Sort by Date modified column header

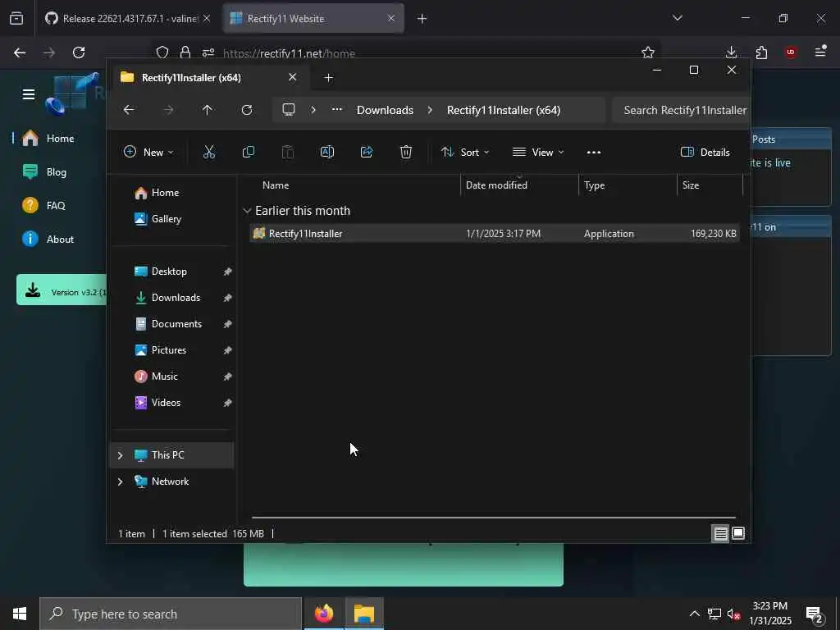(x=519, y=185)
